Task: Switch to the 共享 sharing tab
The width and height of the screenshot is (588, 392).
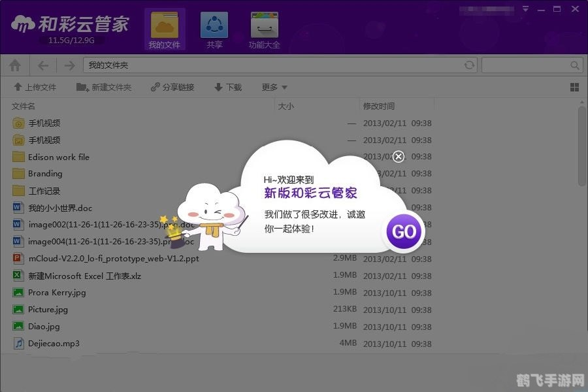Action: tap(214, 26)
